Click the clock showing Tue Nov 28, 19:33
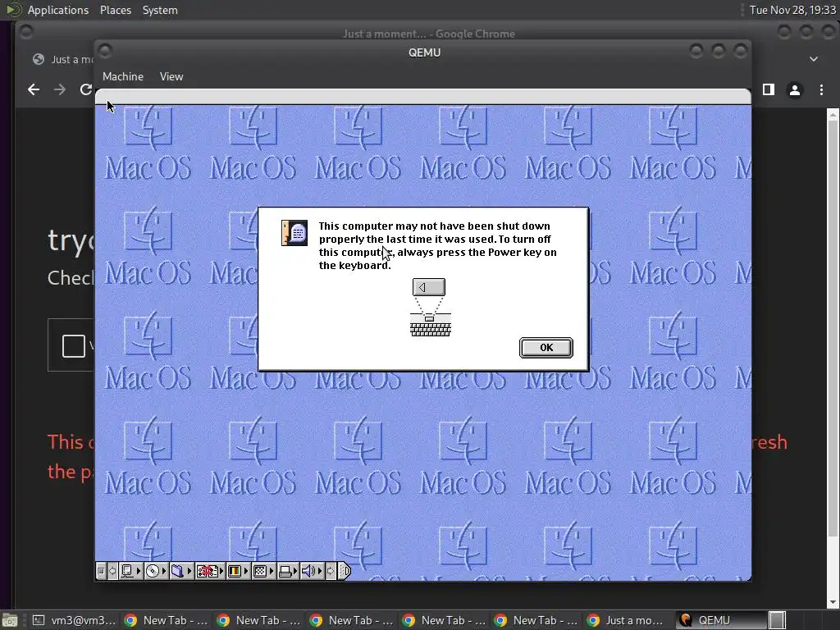 (792, 10)
